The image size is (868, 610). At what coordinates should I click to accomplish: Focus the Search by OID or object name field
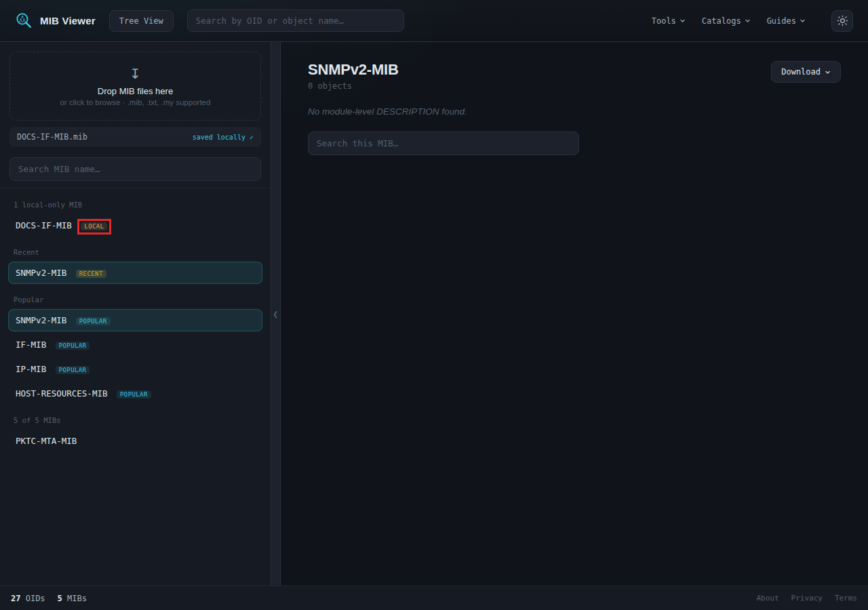pyautogui.click(x=296, y=20)
